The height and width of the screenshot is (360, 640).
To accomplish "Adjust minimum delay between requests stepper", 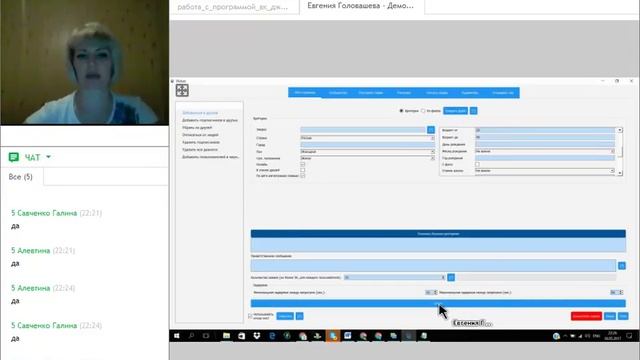I will [x=435, y=292].
